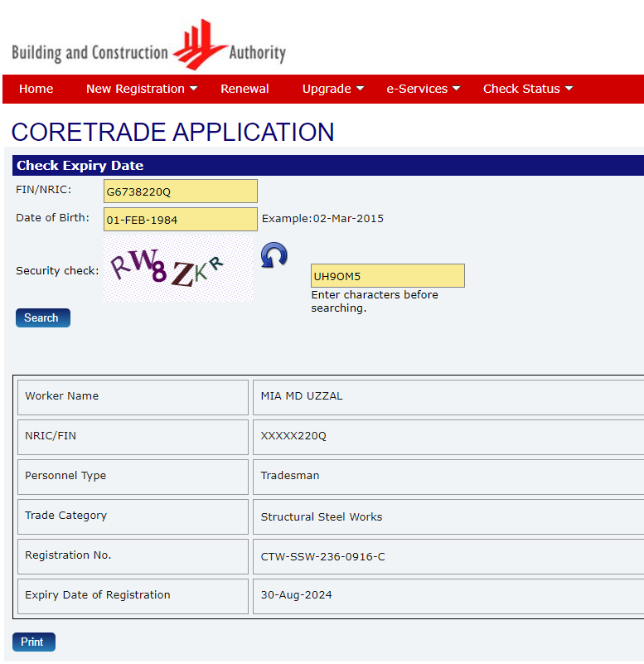Refresh the security check captcha image

274,255
